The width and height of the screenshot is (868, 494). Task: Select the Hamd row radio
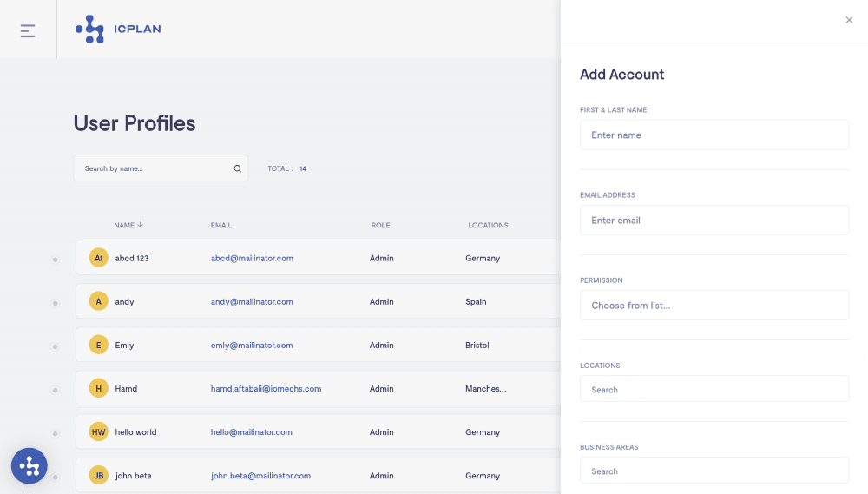coord(56,390)
